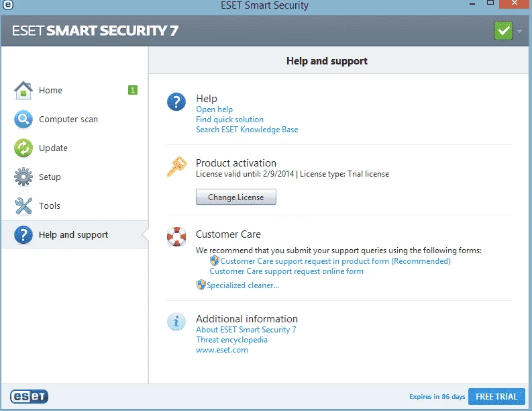The height and width of the screenshot is (411, 532).
Task: Open 'Search ESET Knowledge Base' link
Action: point(247,130)
